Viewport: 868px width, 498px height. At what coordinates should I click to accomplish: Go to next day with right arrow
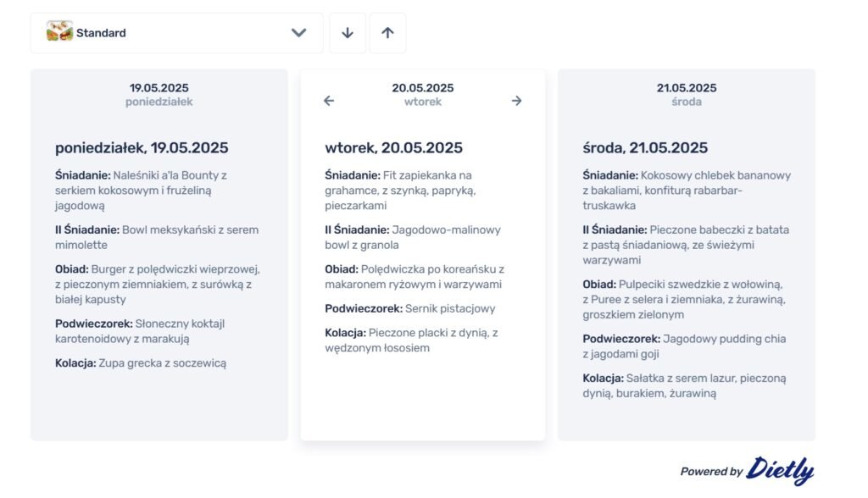[516, 101]
